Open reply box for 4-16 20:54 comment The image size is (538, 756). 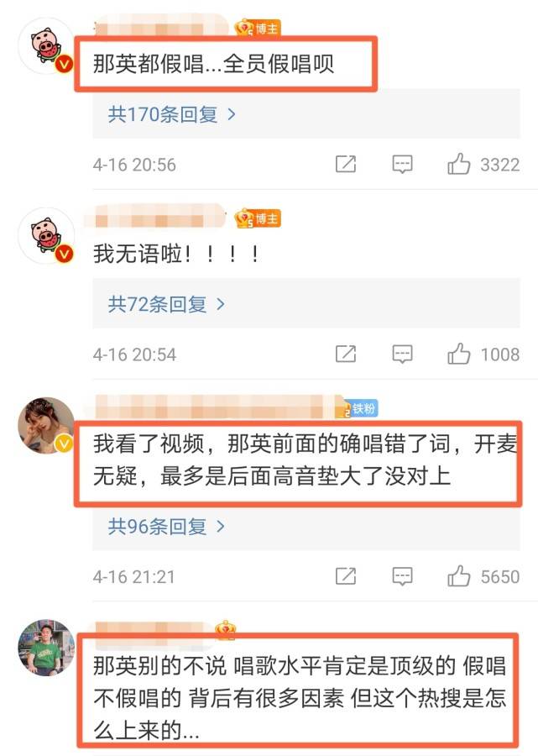click(x=402, y=354)
